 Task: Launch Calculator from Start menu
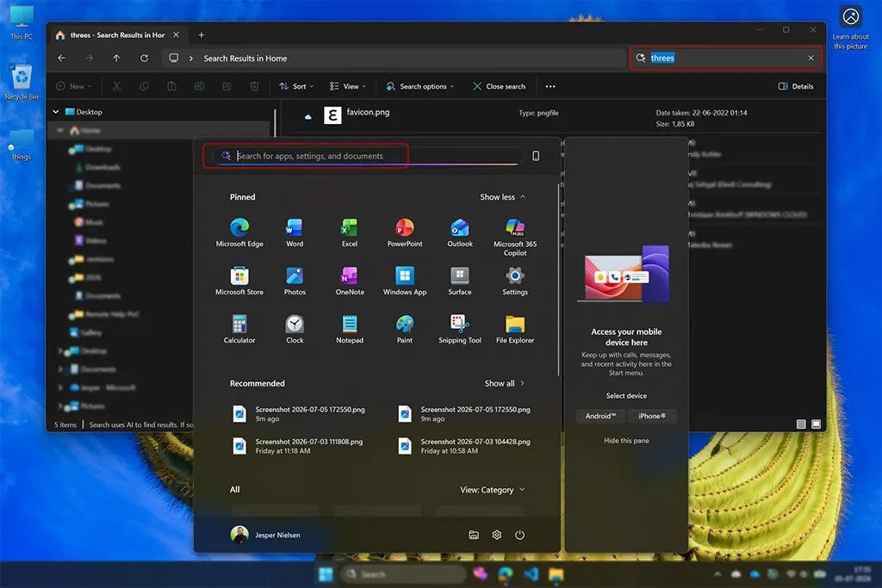tap(239, 329)
